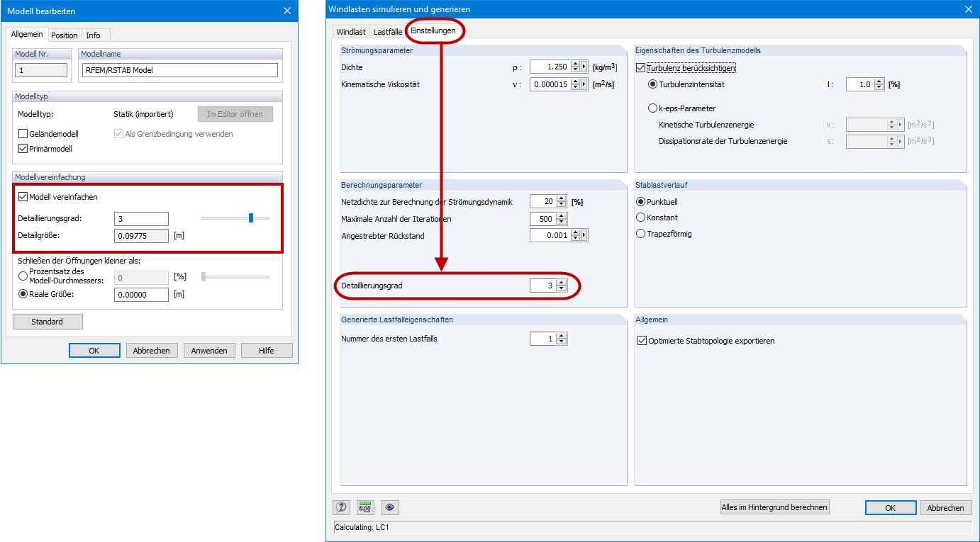Raise Maximale Anzahl der Iterationen via spinner
This screenshot has height=542, width=980.
562,215
